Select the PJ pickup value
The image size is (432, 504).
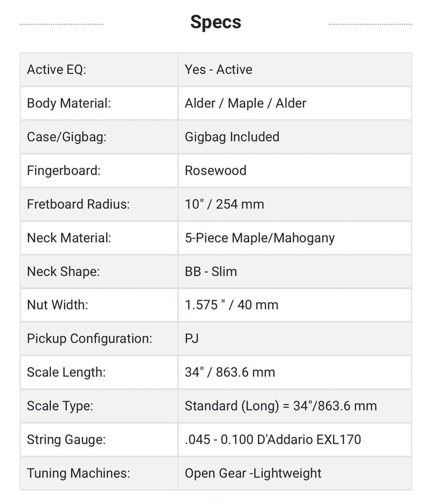[x=192, y=339]
